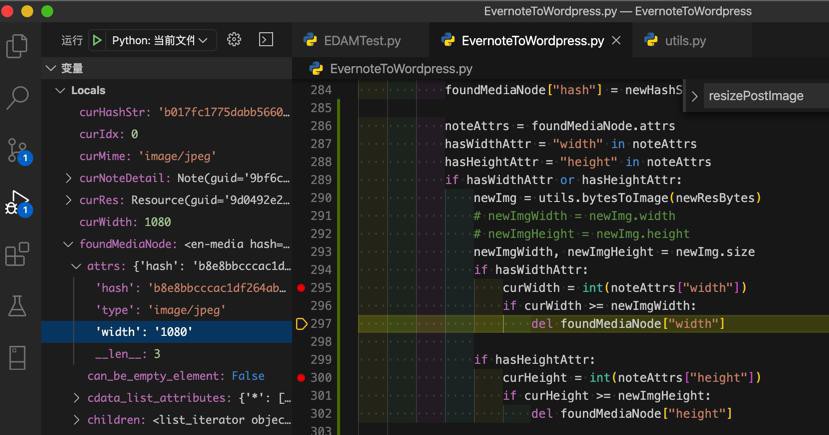
Task: Select the curWidth: 1080 variable row
Action: (167, 222)
